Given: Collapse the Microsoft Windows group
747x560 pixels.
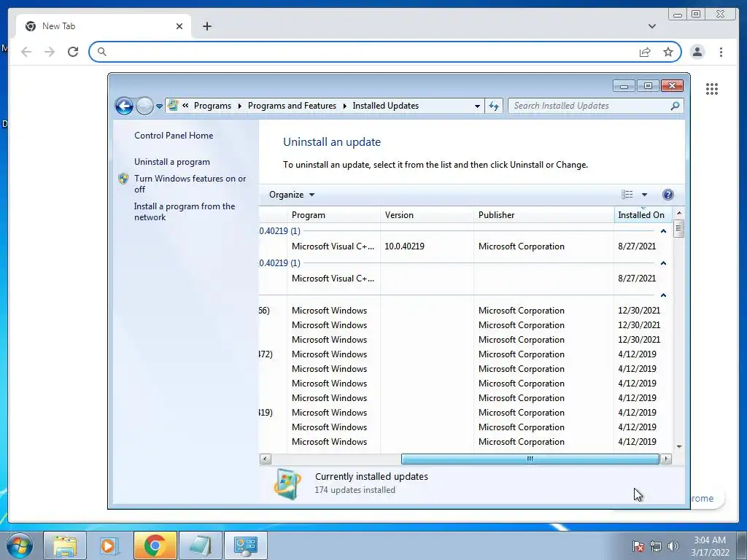Looking at the screenshot, I should point(663,295).
